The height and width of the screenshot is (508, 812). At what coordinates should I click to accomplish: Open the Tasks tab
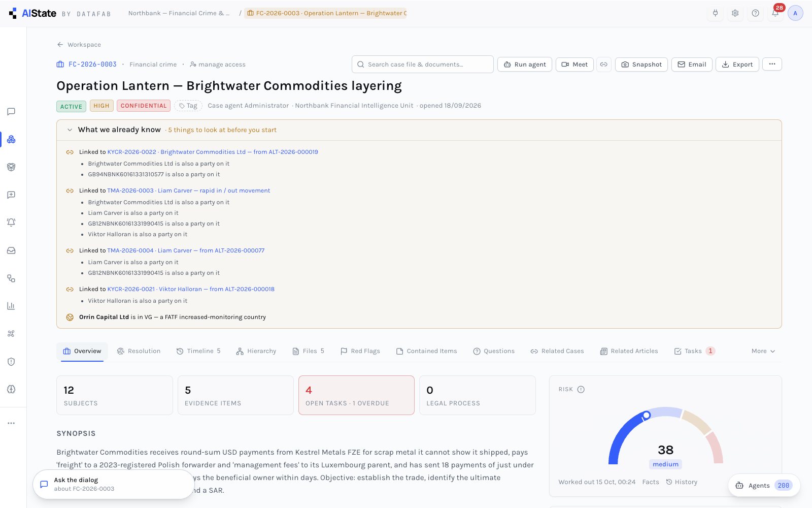694,351
